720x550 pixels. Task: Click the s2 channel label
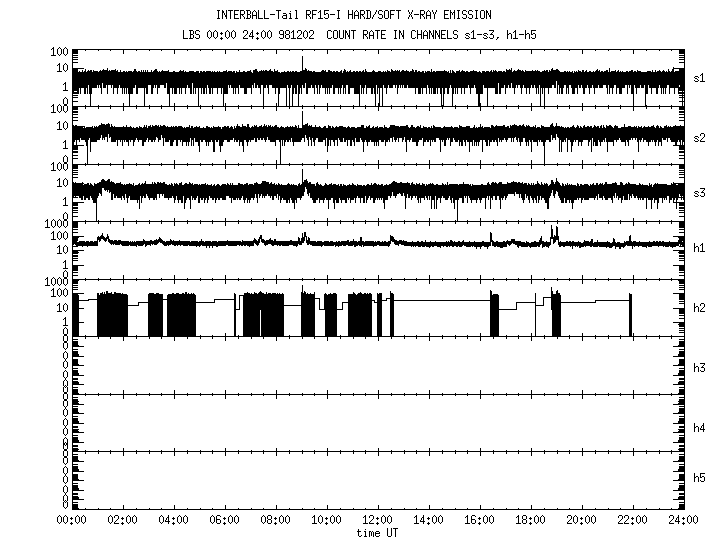pos(699,137)
